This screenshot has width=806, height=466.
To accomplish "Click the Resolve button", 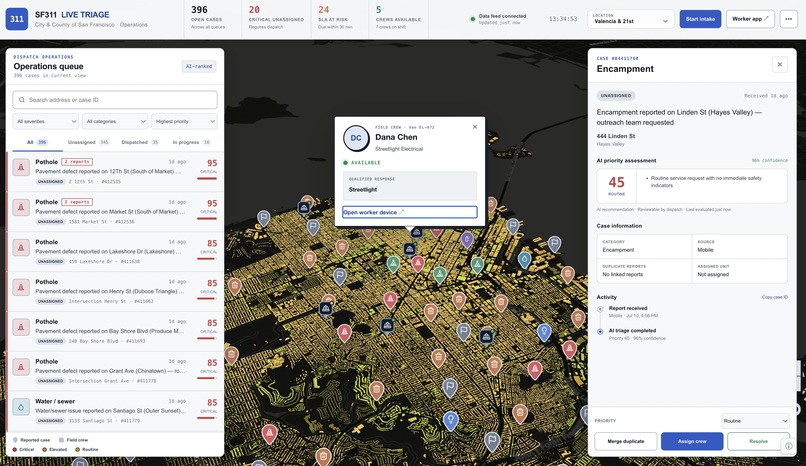I will coord(758,441).
